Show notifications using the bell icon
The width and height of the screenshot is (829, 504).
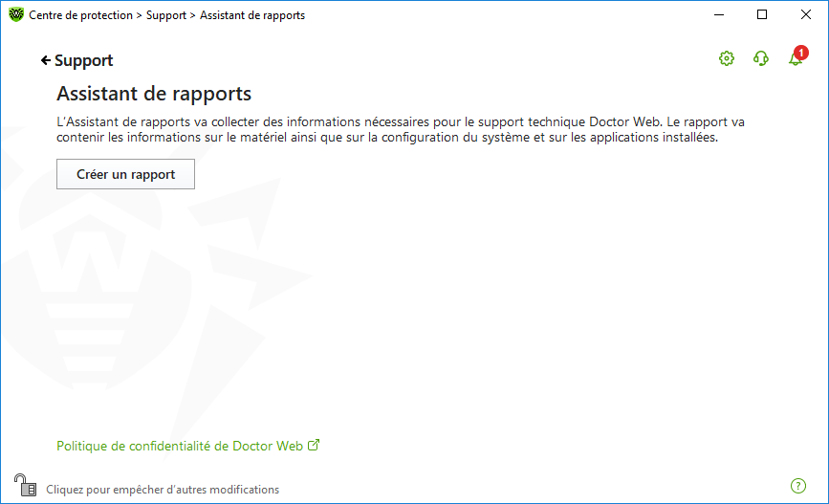(x=795, y=60)
